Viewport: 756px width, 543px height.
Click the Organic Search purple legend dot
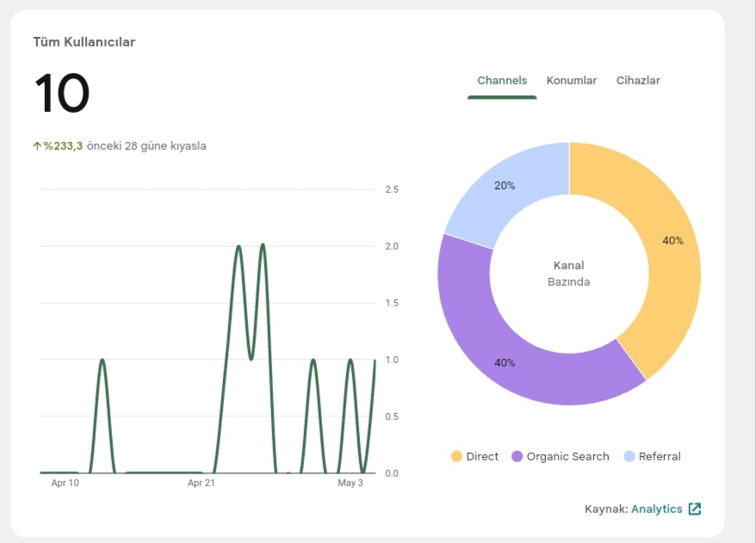click(x=517, y=456)
